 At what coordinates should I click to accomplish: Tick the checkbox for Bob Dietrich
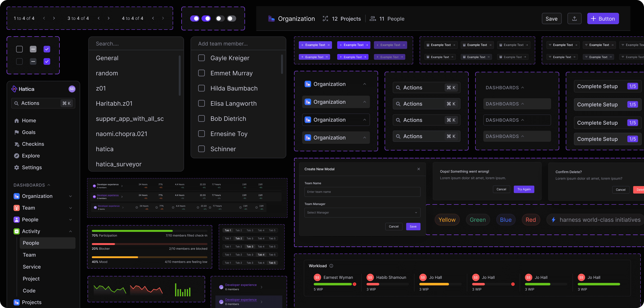click(x=201, y=119)
